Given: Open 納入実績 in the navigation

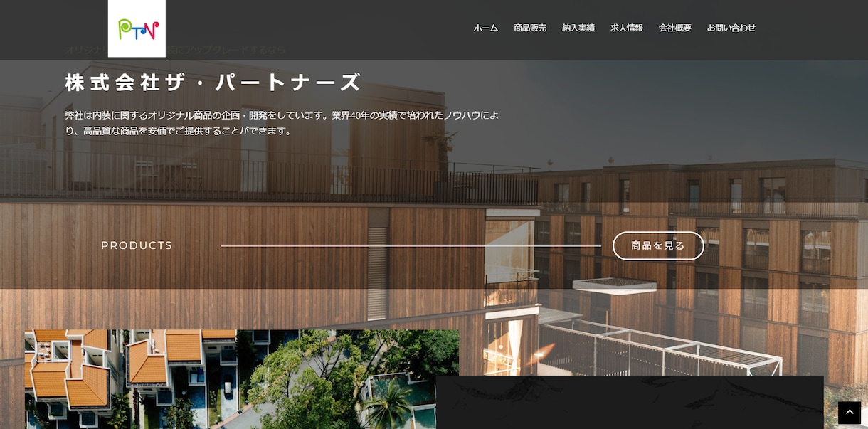Looking at the screenshot, I should [578, 28].
